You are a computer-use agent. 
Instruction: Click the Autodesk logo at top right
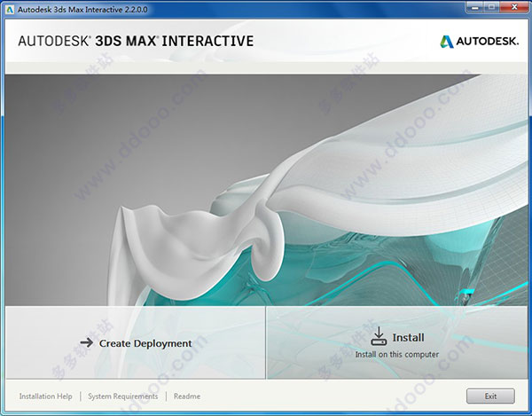point(479,42)
